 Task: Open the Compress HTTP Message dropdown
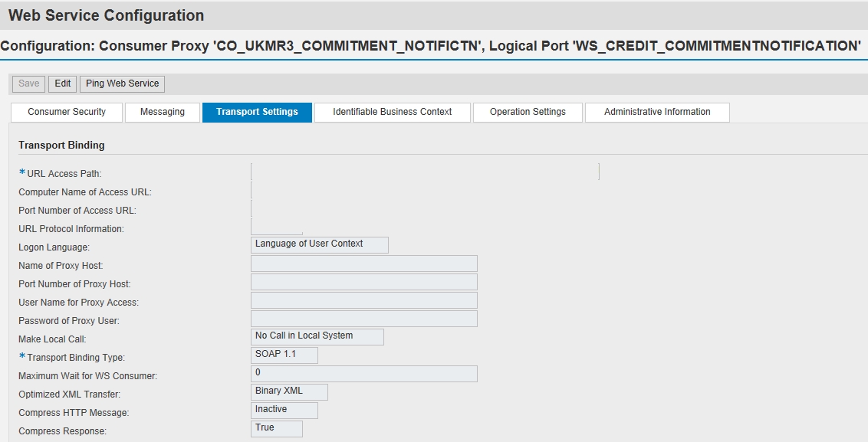coord(284,410)
